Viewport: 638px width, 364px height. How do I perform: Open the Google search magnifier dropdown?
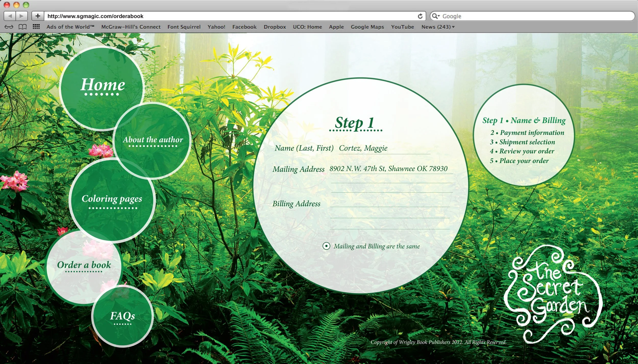pyautogui.click(x=436, y=16)
